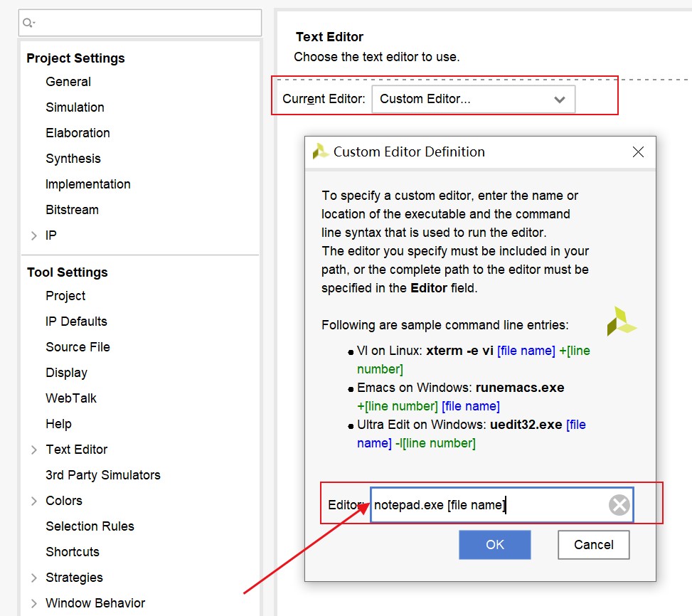The image size is (692, 616).
Task: Open 3rd Party Simulators settings
Action: pyautogui.click(x=103, y=474)
